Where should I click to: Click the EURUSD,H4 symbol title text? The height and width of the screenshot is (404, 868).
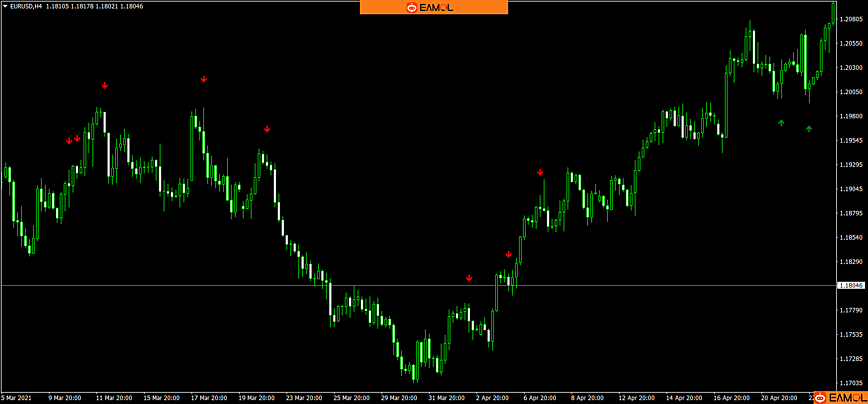(x=26, y=6)
